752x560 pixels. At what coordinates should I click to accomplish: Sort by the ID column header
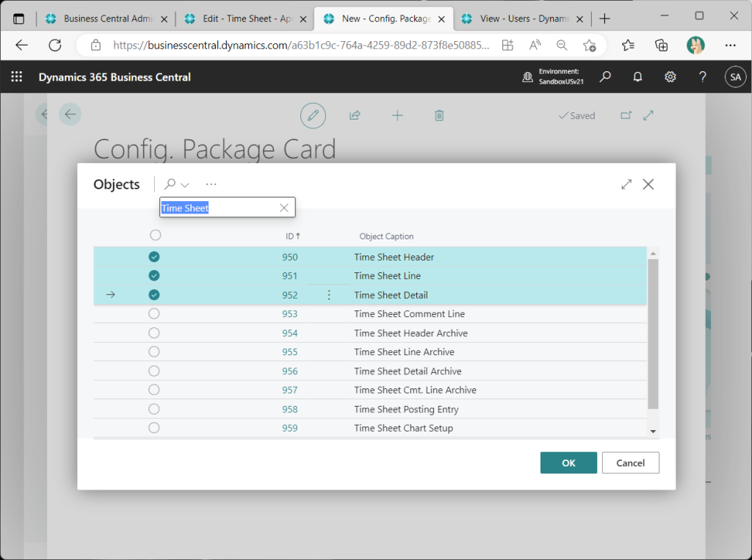pyautogui.click(x=292, y=236)
